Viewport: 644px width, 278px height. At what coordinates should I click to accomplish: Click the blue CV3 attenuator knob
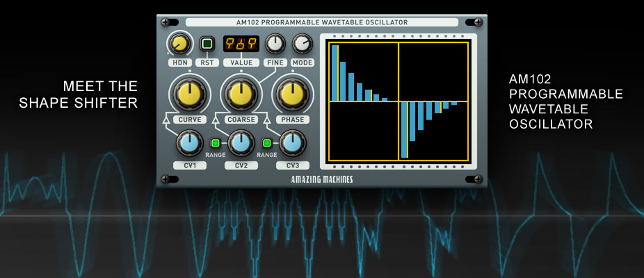point(292,143)
